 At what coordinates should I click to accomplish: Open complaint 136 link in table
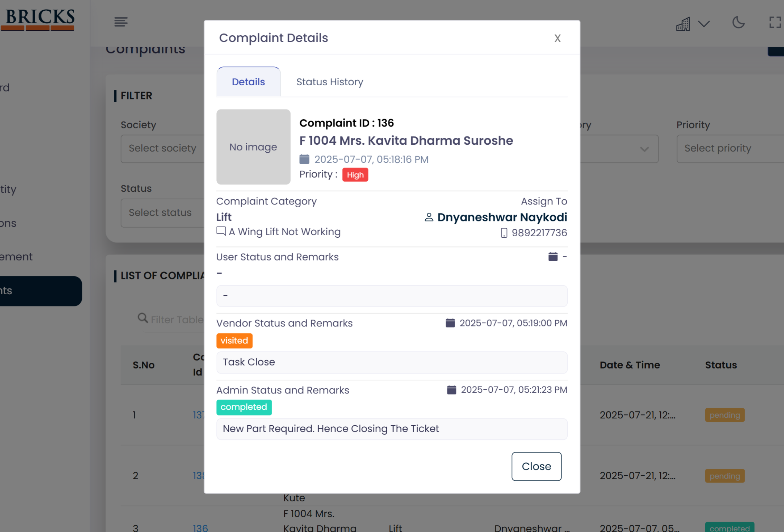(200, 528)
